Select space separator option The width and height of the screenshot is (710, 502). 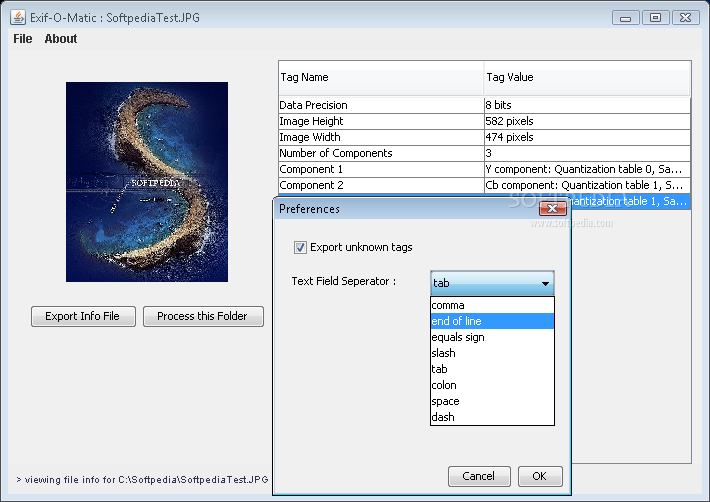click(x=492, y=401)
